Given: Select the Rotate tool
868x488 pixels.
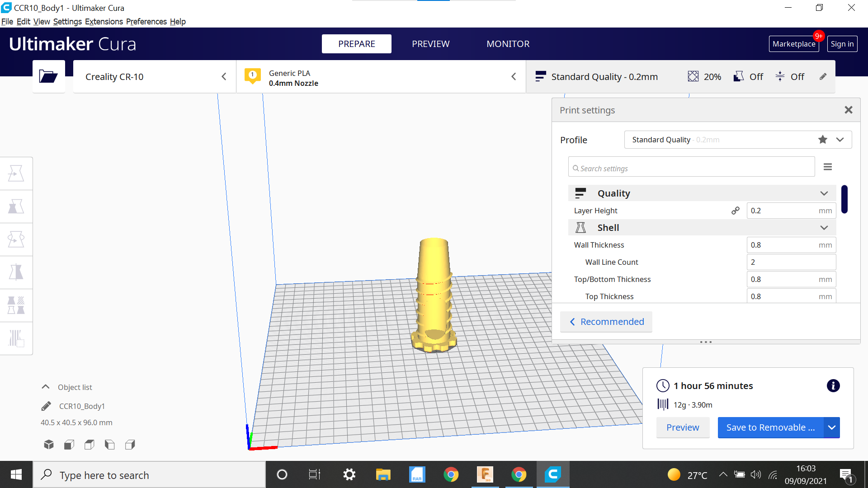Looking at the screenshot, I should pos(16,239).
